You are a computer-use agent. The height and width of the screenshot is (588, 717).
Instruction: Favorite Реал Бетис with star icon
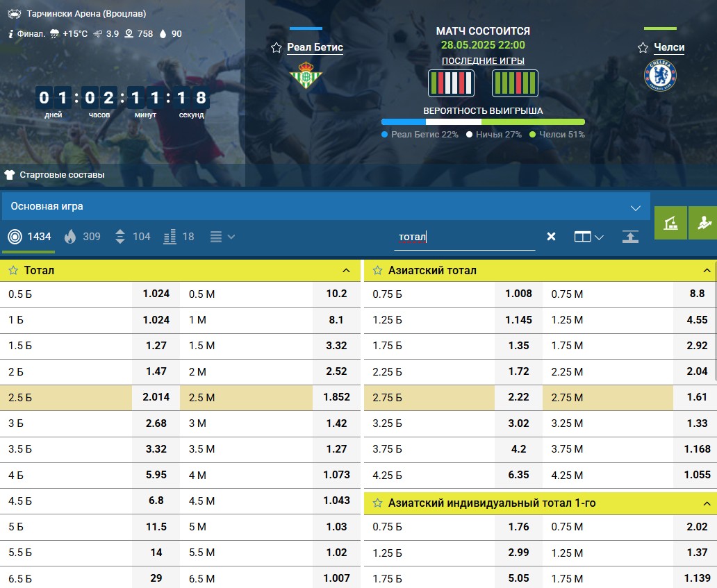click(277, 47)
